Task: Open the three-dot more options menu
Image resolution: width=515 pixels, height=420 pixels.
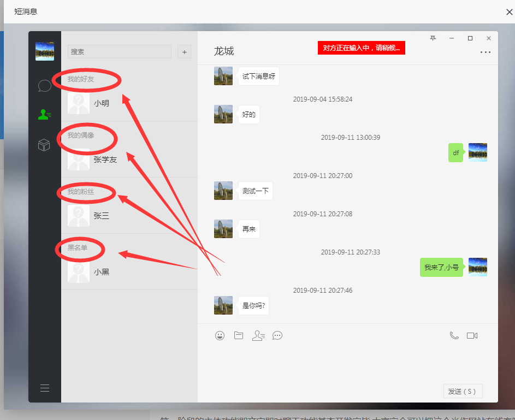Action: tap(485, 52)
